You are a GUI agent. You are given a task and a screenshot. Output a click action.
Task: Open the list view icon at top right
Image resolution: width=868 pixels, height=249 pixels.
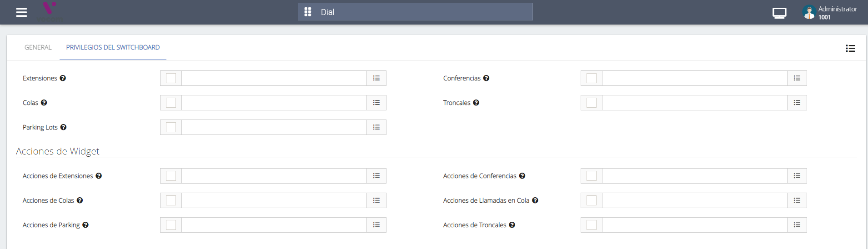(850, 48)
